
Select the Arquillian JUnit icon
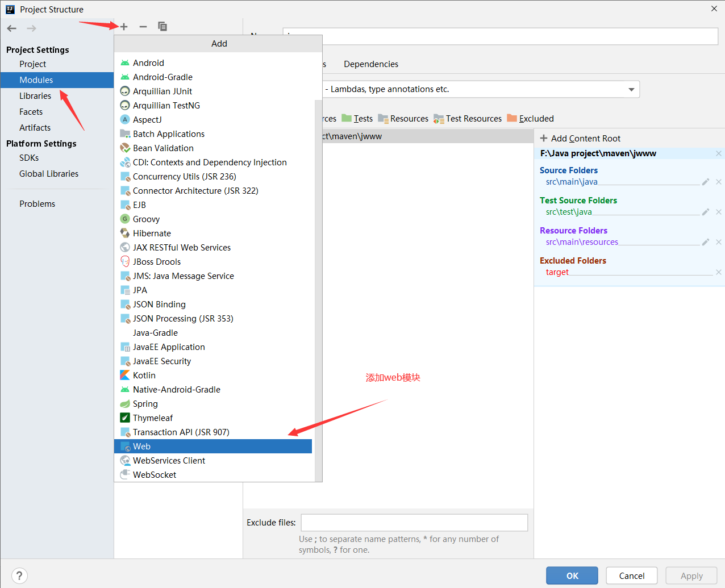coord(125,91)
